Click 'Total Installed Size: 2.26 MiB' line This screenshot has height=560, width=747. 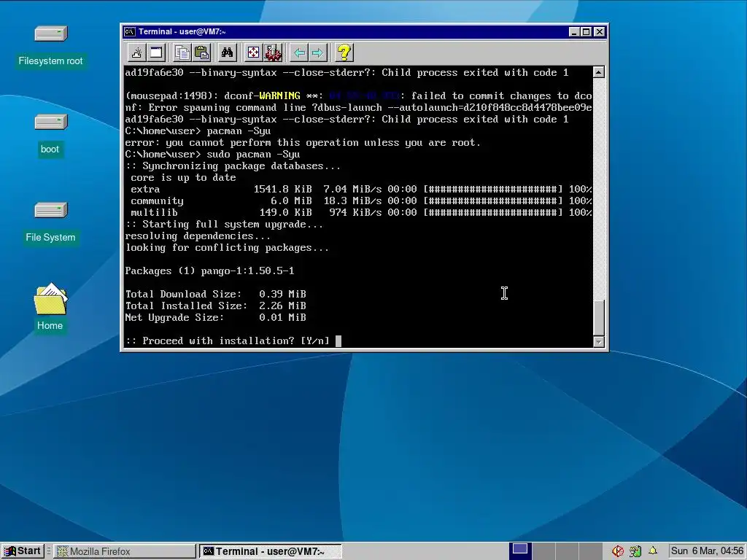click(215, 306)
